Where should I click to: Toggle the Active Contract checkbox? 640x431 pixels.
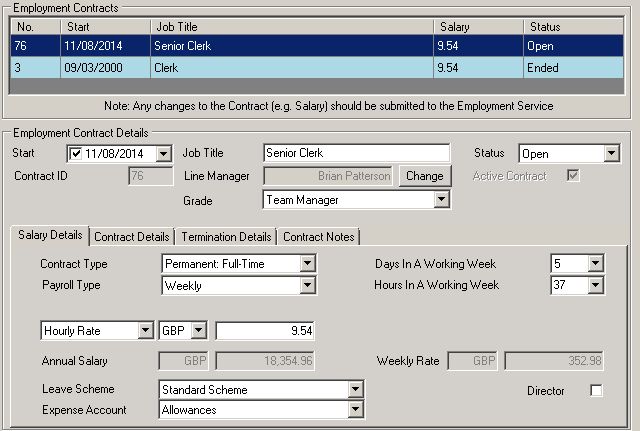click(573, 176)
